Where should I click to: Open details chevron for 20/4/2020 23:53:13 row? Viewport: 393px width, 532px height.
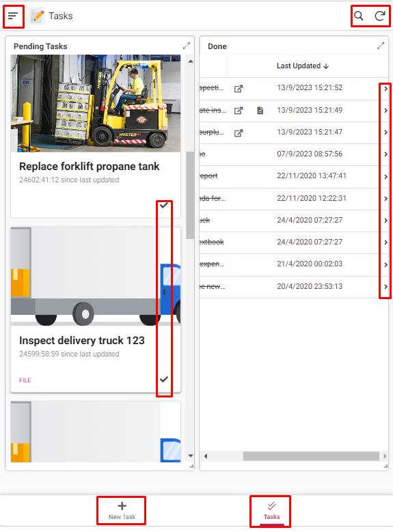click(385, 287)
